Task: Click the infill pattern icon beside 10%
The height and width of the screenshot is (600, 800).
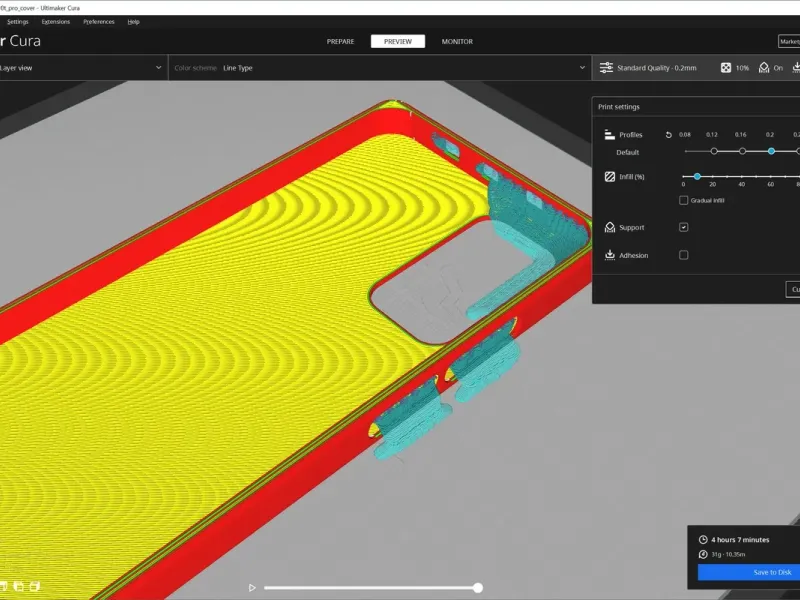Action: [x=726, y=67]
